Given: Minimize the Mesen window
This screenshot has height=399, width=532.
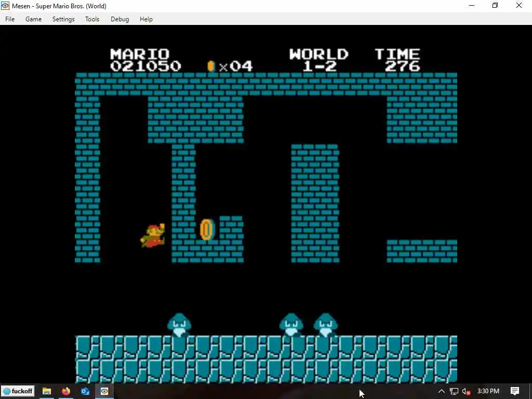Looking at the screenshot, I should (x=472, y=6).
